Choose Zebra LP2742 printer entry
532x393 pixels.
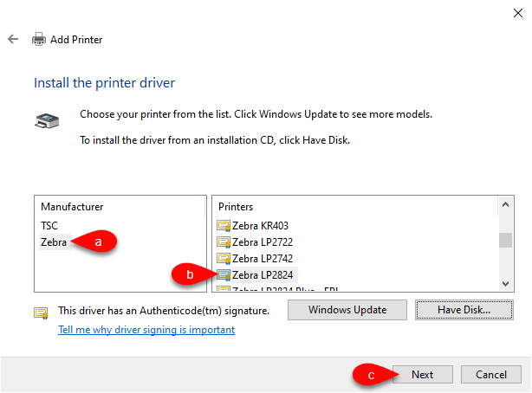click(x=263, y=258)
